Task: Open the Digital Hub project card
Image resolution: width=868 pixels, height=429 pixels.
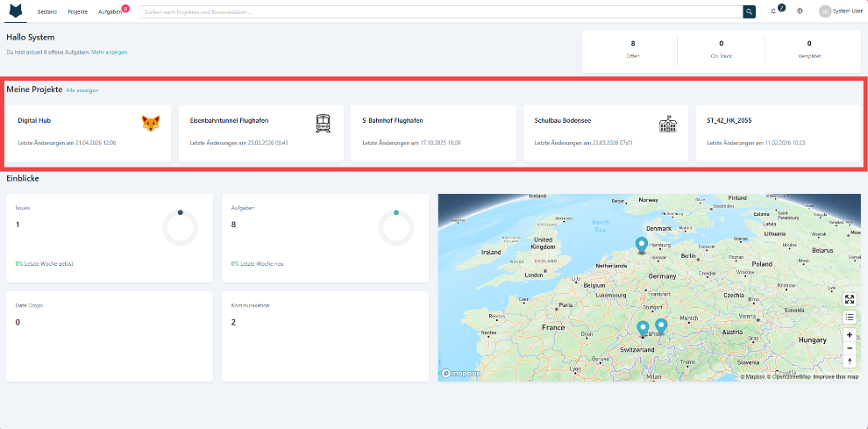Action: (89, 133)
